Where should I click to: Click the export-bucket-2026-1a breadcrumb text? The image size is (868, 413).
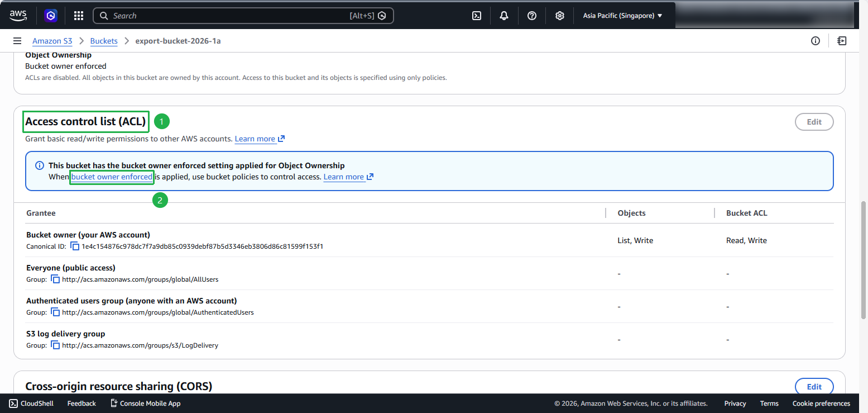coord(178,41)
